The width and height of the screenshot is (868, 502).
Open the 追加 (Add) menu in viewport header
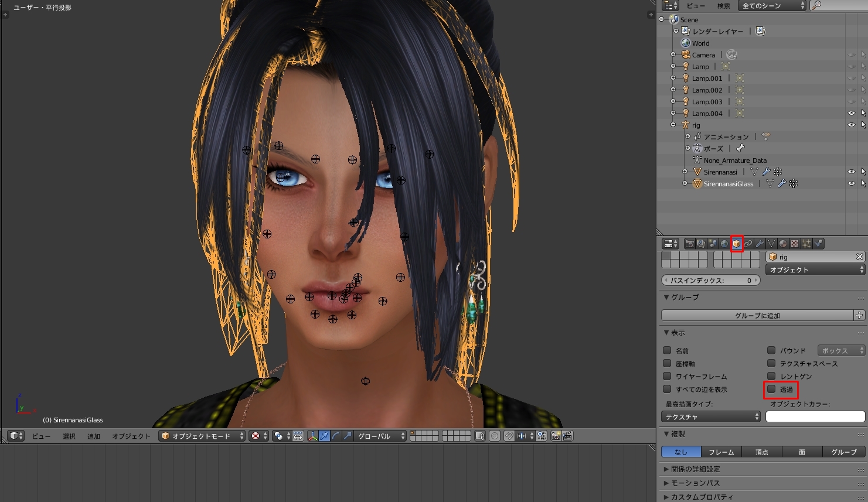tap(94, 436)
